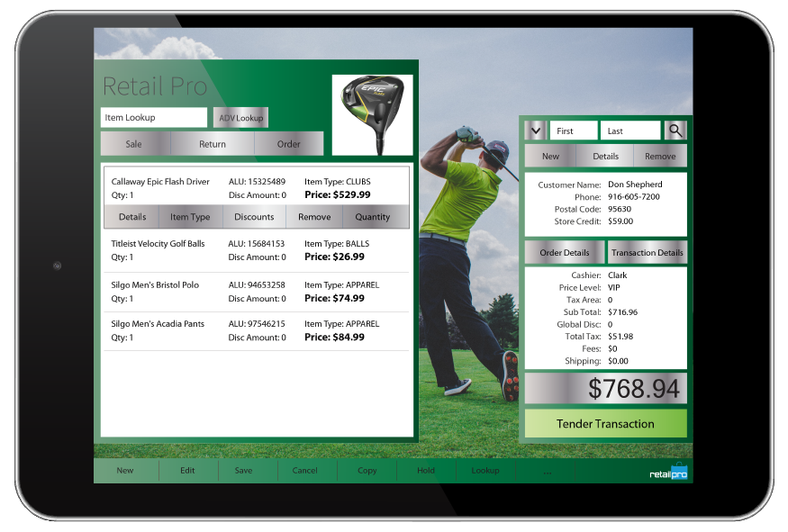Image resolution: width=788 pixels, height=532 pixels.
Task: Open ADV Lookup next to Item Lookup
Action: click(240, 117)
